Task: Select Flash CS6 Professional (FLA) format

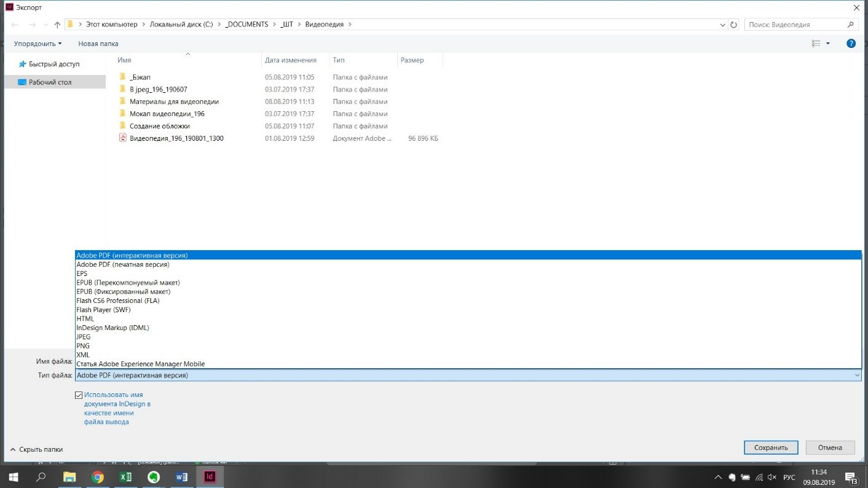Action: [468, 301]
